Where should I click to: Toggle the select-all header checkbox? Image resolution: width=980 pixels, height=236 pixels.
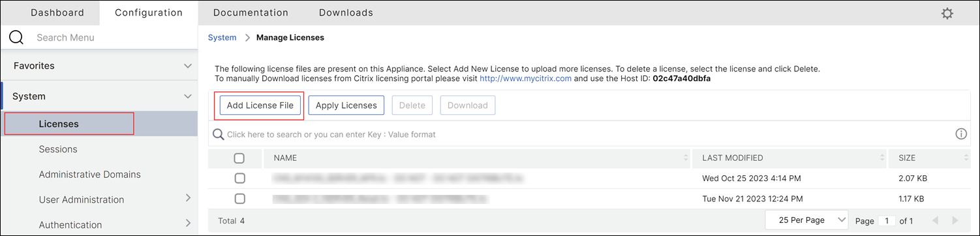239,158
